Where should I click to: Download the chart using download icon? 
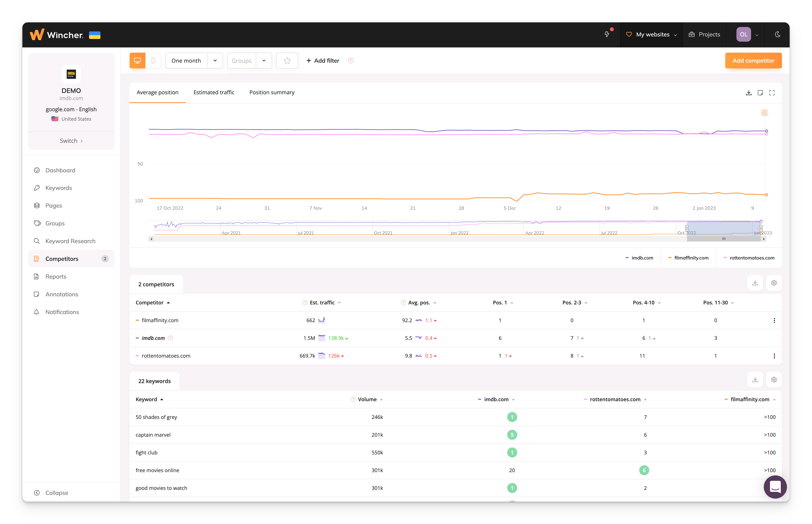pyautogui.click(x=748, y=93)
